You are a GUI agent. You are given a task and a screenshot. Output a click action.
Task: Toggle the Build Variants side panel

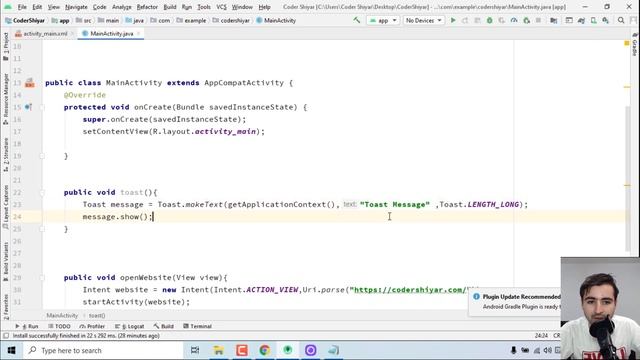coord(6,262)
